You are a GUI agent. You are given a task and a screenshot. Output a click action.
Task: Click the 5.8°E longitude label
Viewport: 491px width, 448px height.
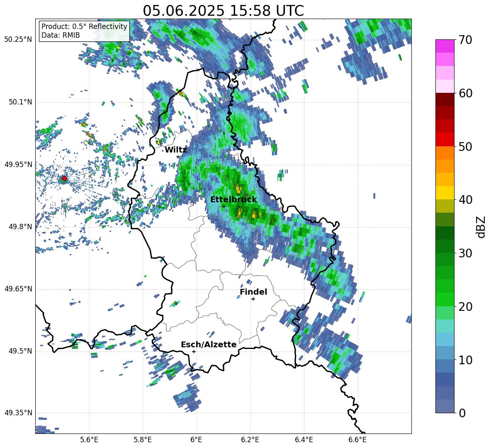(143, 440)
